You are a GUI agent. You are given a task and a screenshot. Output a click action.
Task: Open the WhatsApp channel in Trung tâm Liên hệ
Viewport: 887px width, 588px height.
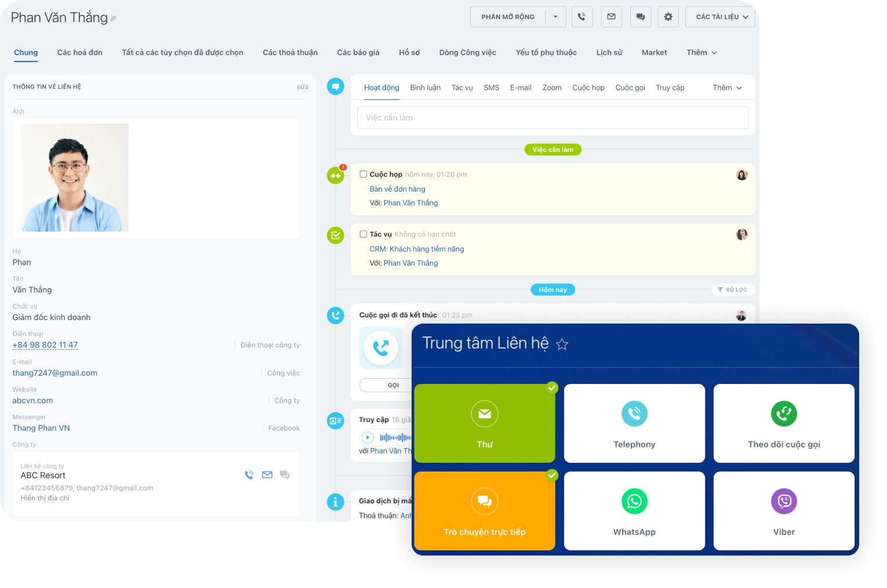coord(634,510)
